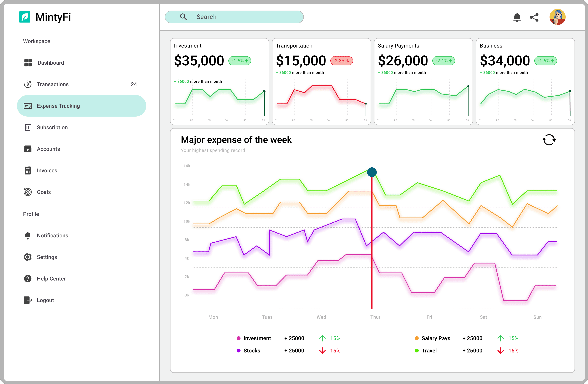Click the Sun axis label
Viewport: 588px width, 384px height.
point(537,317)
